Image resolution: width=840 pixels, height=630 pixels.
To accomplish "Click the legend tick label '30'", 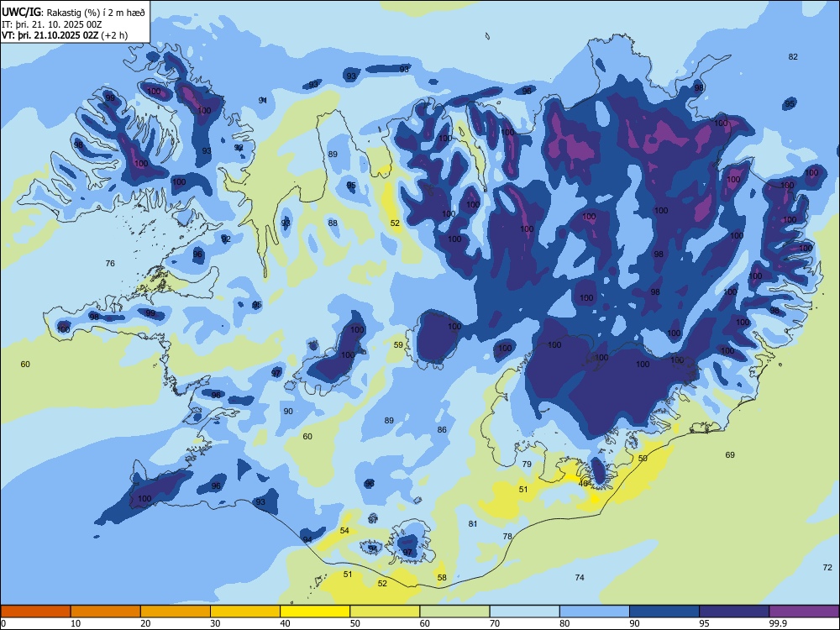I will point(215,623).
